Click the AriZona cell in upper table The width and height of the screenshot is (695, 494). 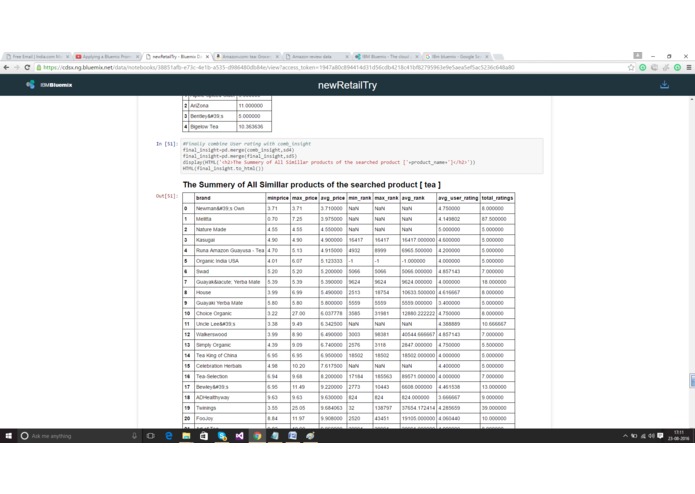tap(212, 106)
